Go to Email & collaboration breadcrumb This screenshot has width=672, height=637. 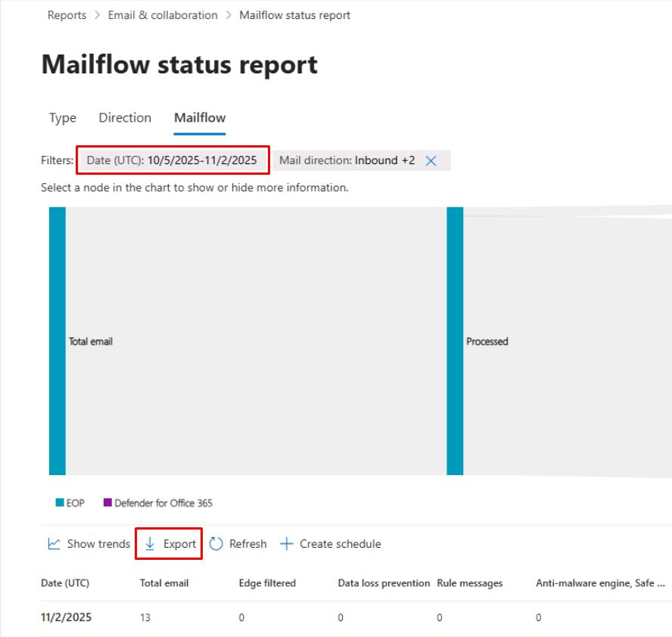point(163,15)
